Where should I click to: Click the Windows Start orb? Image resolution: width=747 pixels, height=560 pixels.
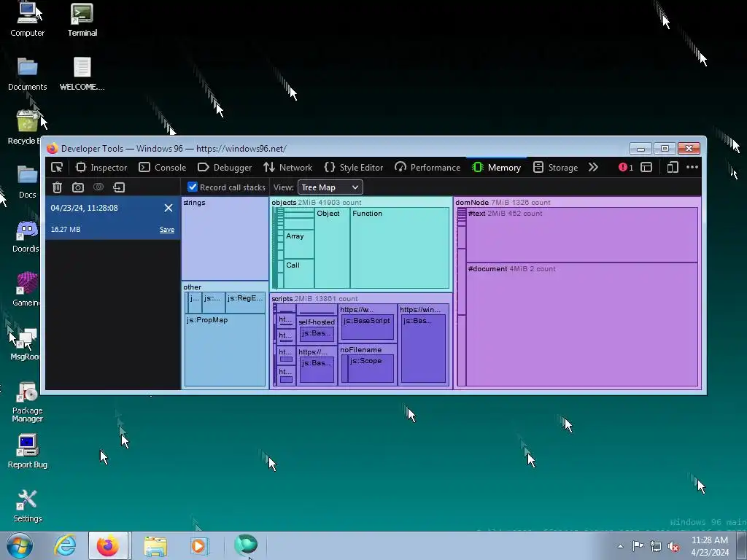point(20,545)
